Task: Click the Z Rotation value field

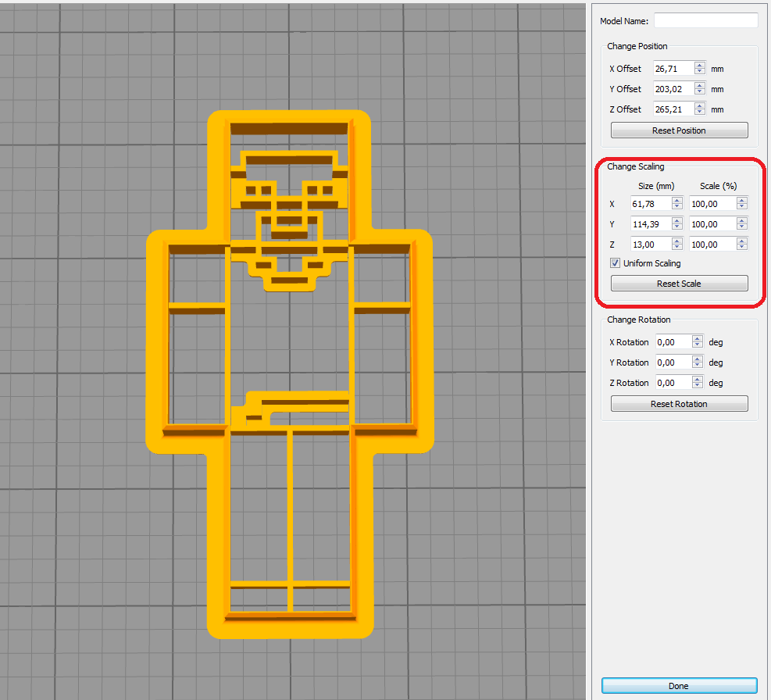Action: [x=673, y=382]
